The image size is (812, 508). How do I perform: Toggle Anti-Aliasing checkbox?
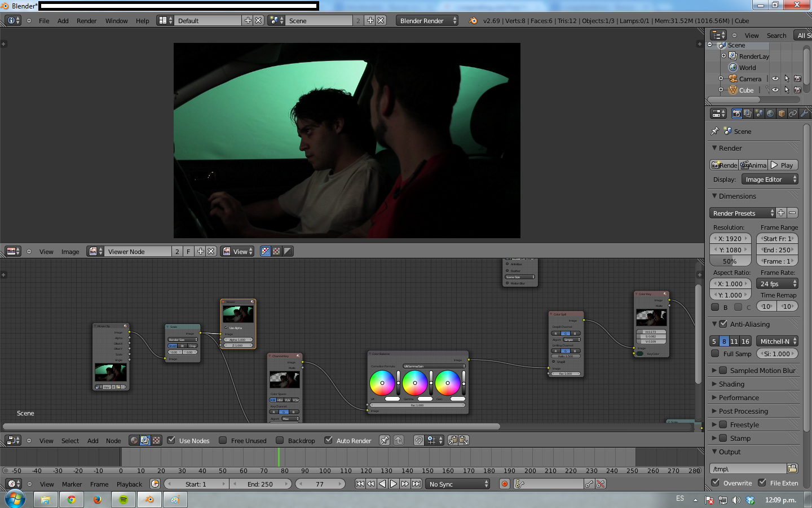[723, 324]
